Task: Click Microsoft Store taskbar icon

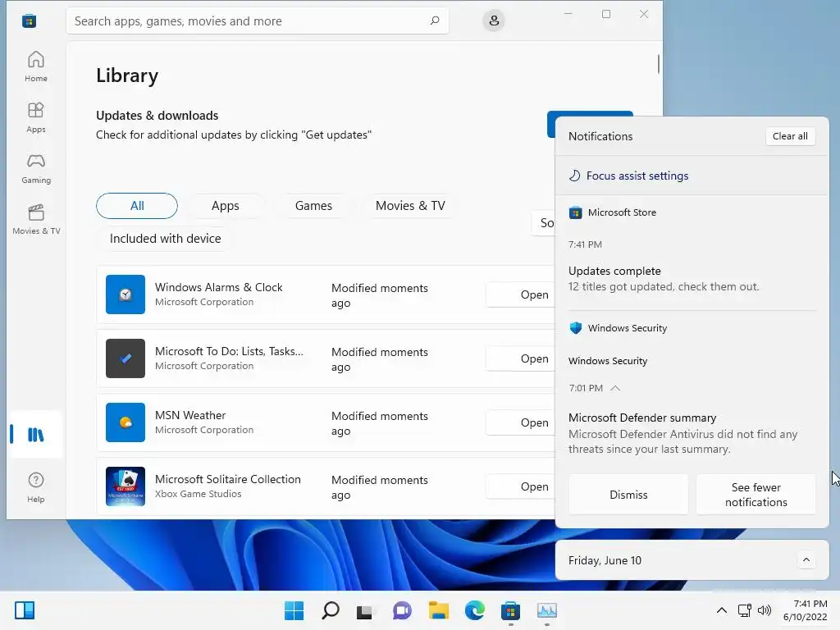Action: click(x=510, y=610)
